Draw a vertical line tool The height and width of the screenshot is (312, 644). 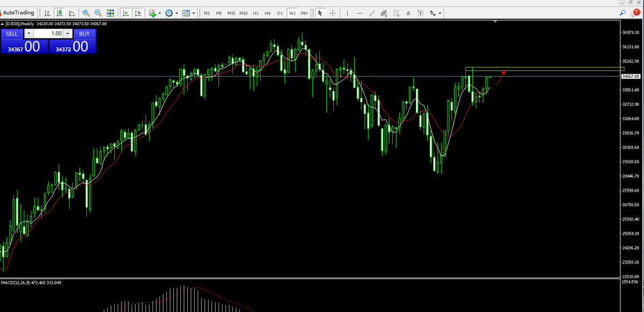(x=347, y=13)
